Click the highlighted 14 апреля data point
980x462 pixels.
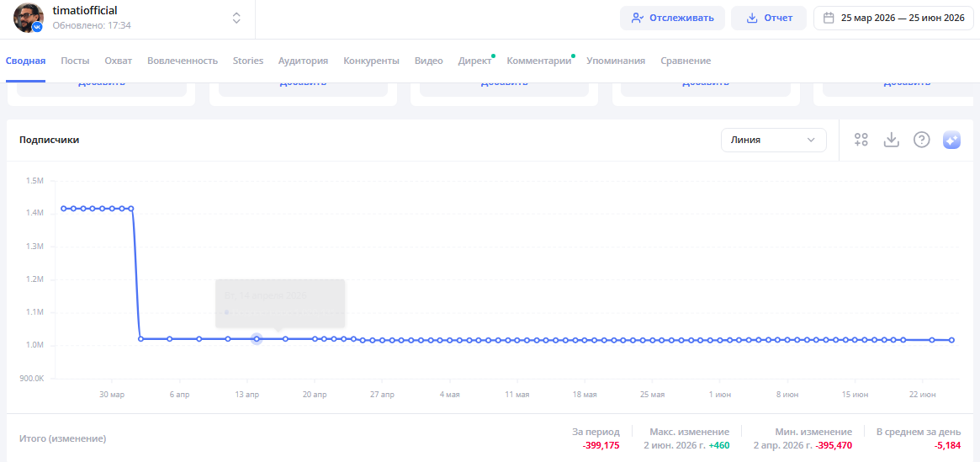tap(257, 339)
